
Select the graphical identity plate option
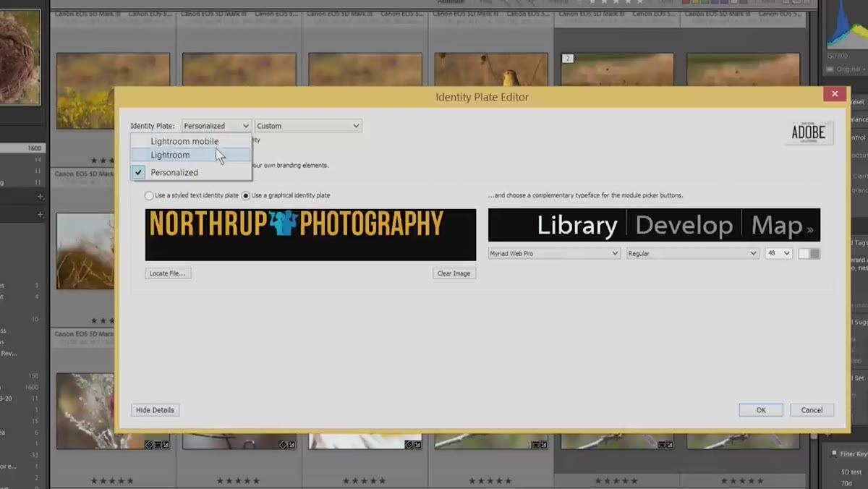(x=246, y=195)
